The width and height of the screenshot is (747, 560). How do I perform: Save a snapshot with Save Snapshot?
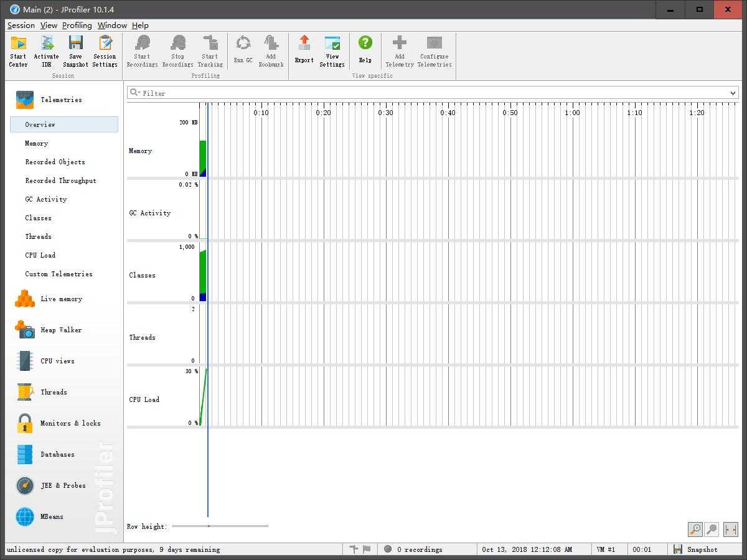(x=75, y=52)
